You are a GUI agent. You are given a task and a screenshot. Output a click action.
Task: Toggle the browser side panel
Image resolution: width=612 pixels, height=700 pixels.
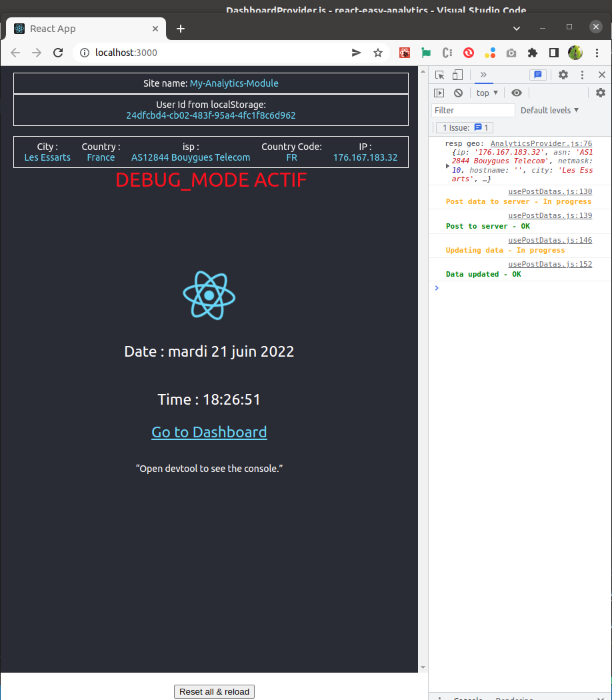554,53
